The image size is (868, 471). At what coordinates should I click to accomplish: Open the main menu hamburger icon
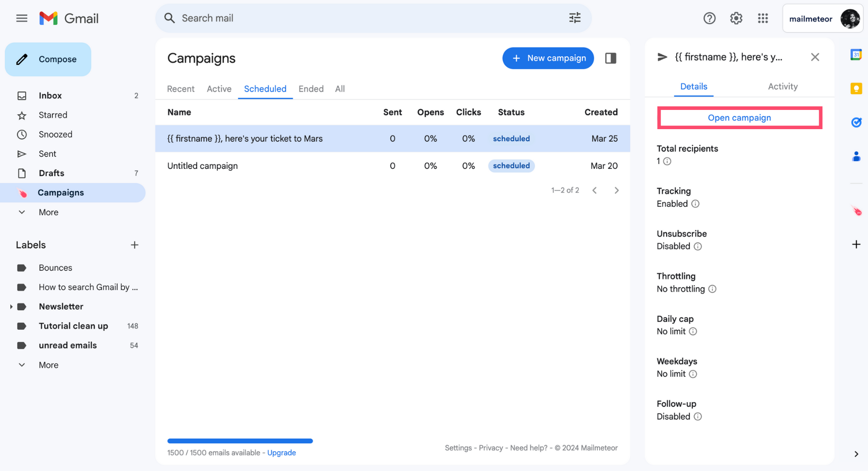21,18
